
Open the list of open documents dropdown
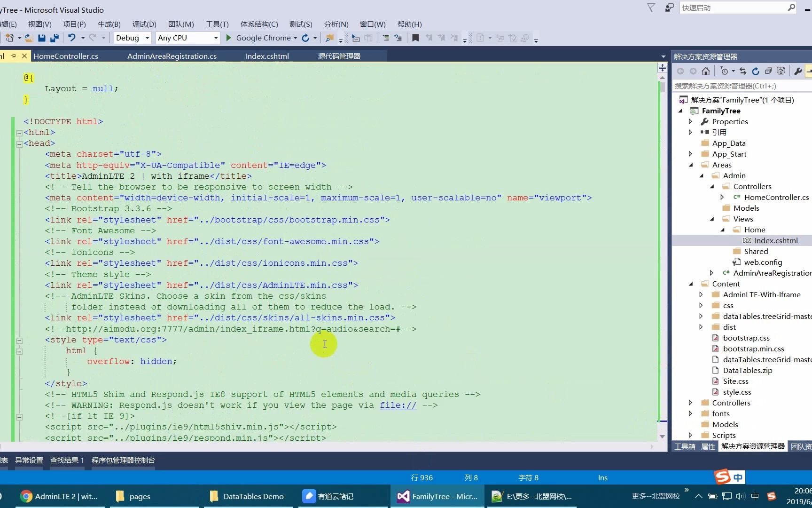663,56
